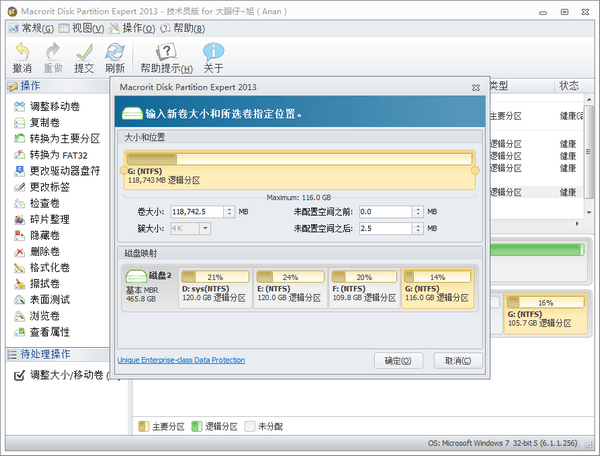The width and height of the screenshot is (600, 456).
Task: Select View properties (查看属性) operation
Action: pos(42,332)
